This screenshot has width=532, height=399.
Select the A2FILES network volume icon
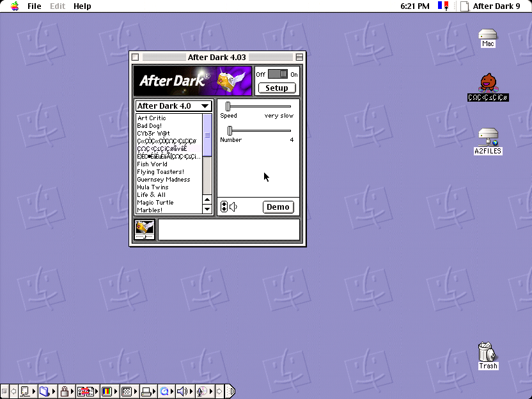[488, 141]
